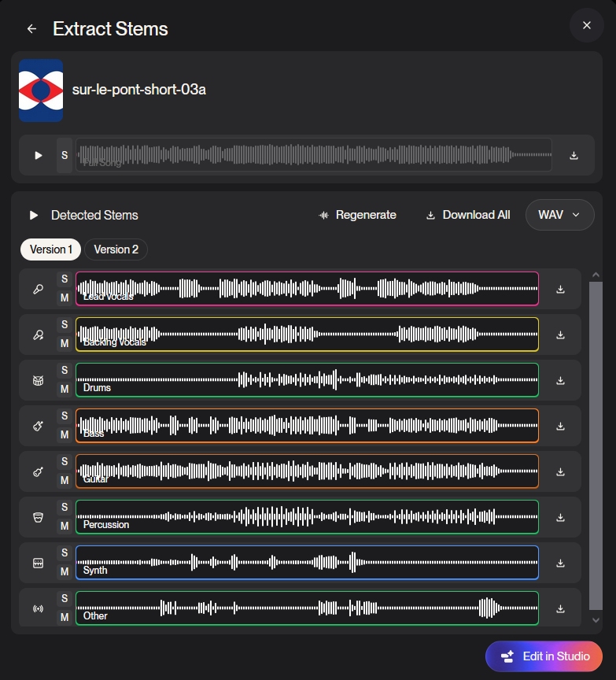This screenshot has height=680, width=616.
Task: Click the Bass waveform
Action: 308,426
